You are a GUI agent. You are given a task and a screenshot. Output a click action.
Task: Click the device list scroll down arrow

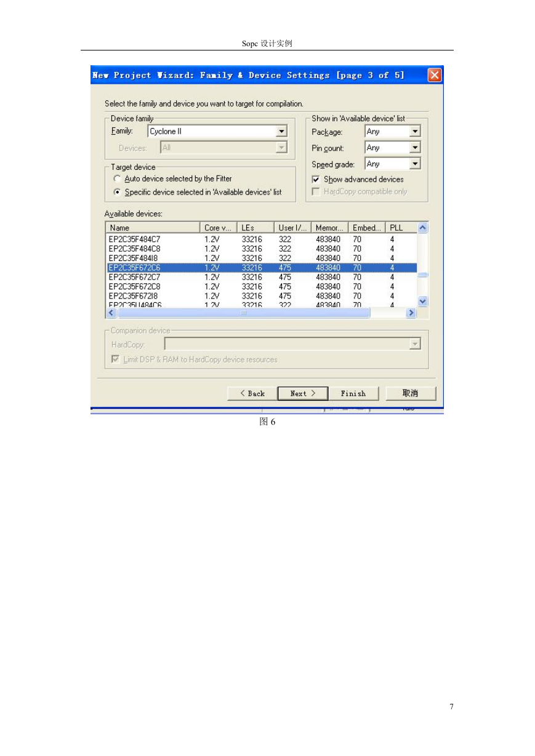(422, 301)
